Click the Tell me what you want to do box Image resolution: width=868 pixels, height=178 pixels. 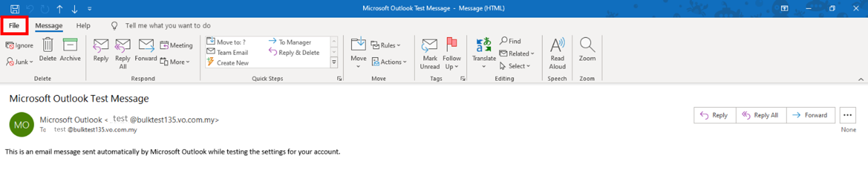click(168, 26)
